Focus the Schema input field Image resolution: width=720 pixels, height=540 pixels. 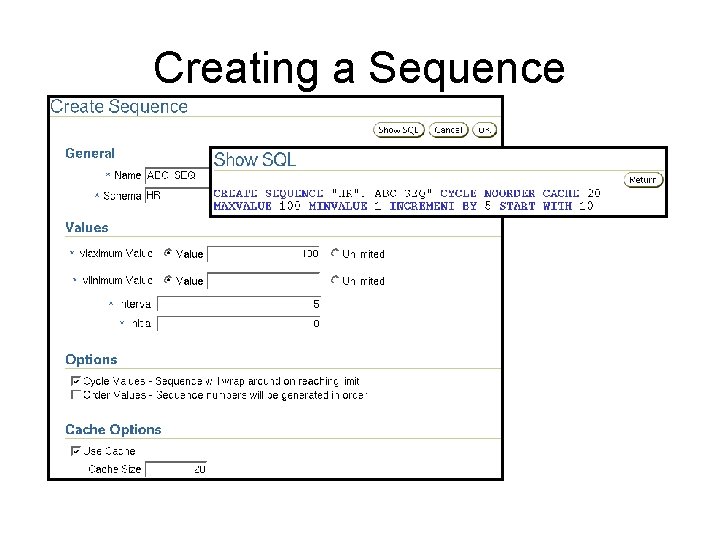click(177, 196)
